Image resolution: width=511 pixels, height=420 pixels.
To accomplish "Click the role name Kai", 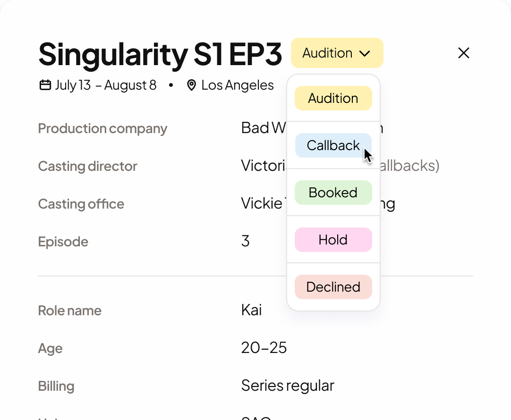I will click(251, 310).
